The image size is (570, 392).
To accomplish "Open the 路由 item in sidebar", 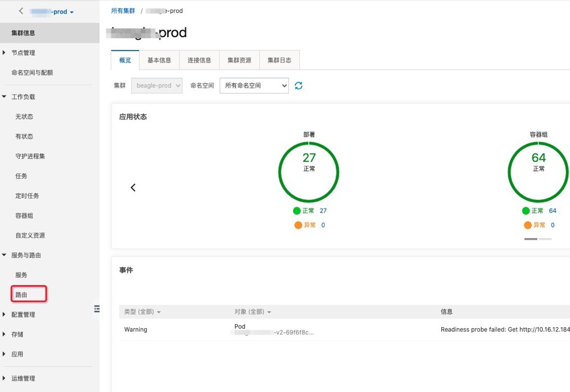I will pos(22,295).
